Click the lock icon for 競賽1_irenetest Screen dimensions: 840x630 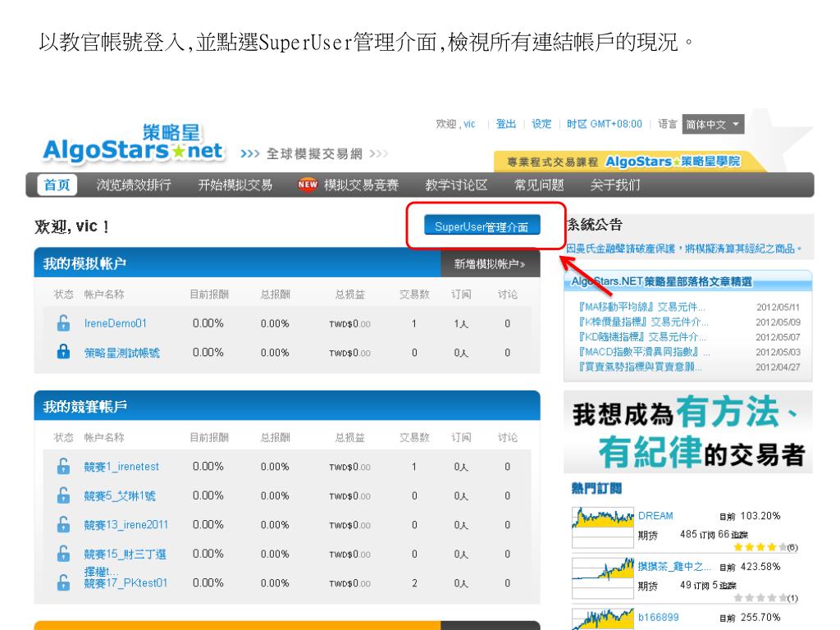(63, 466)
